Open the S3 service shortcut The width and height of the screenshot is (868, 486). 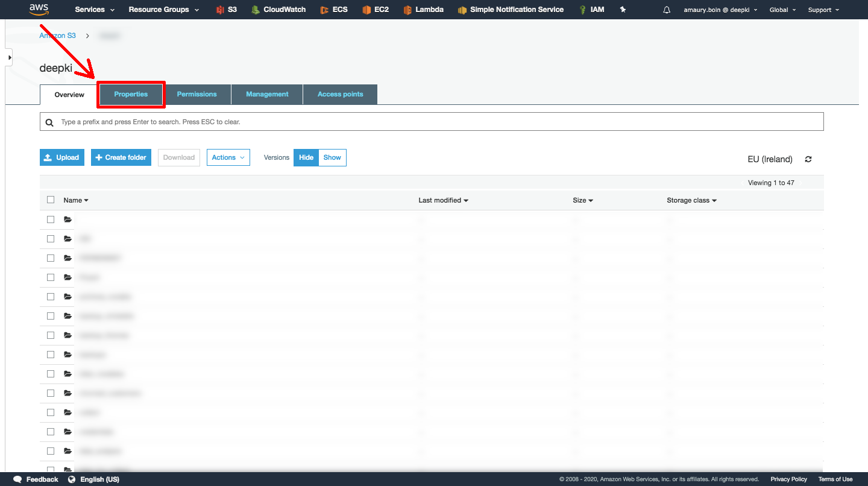(226, 10)
